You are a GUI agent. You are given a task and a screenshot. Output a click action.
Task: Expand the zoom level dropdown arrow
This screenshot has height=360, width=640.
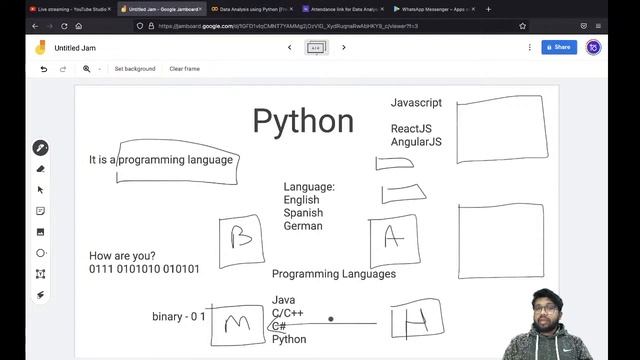tap(100, 69)
